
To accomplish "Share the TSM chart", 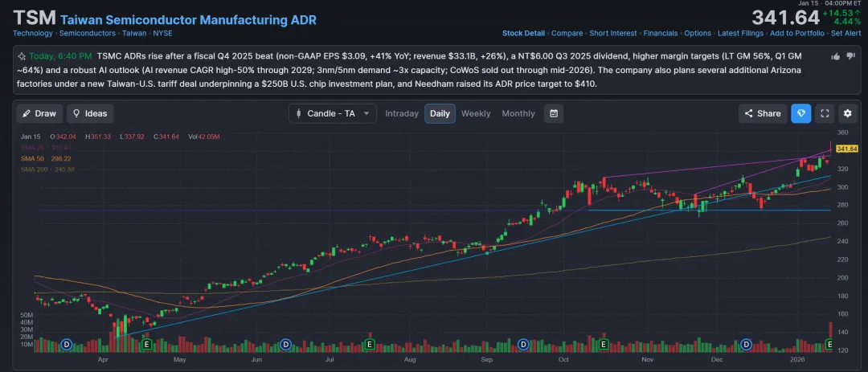I will click(x=762, y=113).
